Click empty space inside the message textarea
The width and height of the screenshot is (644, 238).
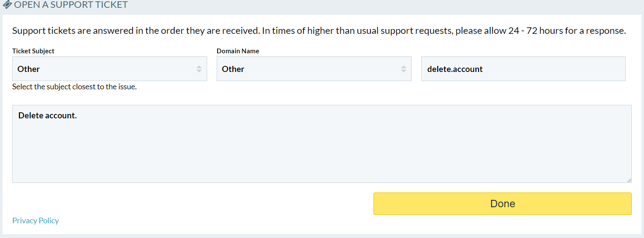[x=321, y=152]
